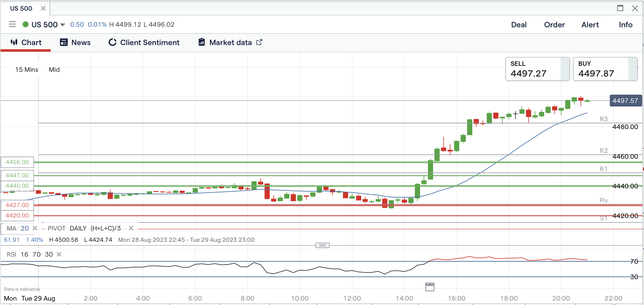Screen dimensions: 644x305
Task: Open the MA indicator settings label
Action: 12,228
